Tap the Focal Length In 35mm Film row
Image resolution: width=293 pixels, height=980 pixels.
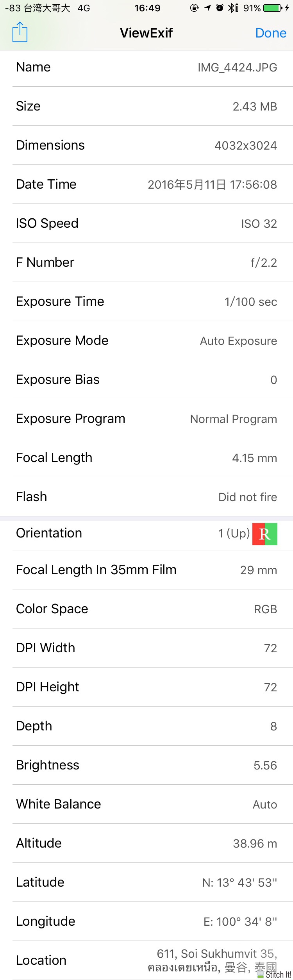(x=146, y=570)
